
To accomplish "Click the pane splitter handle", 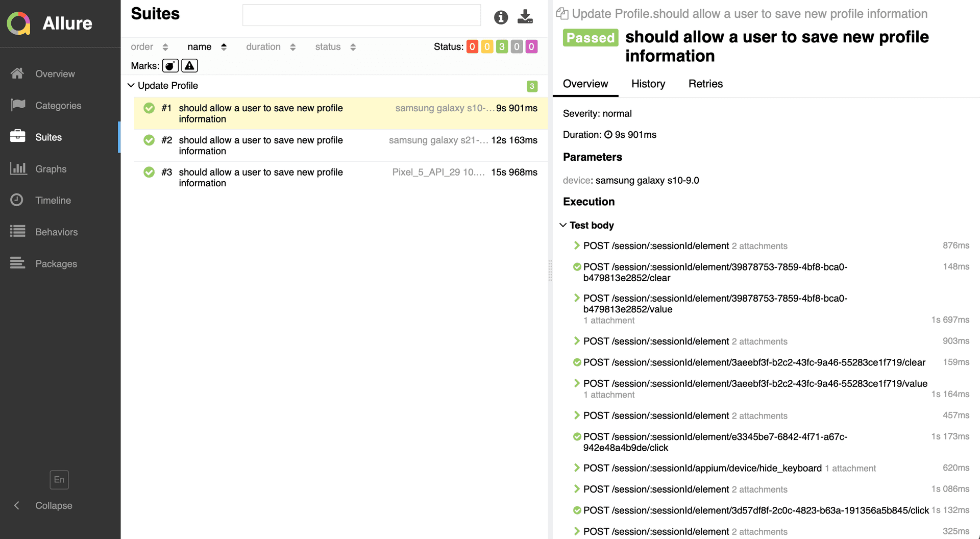I will [550, 270].
